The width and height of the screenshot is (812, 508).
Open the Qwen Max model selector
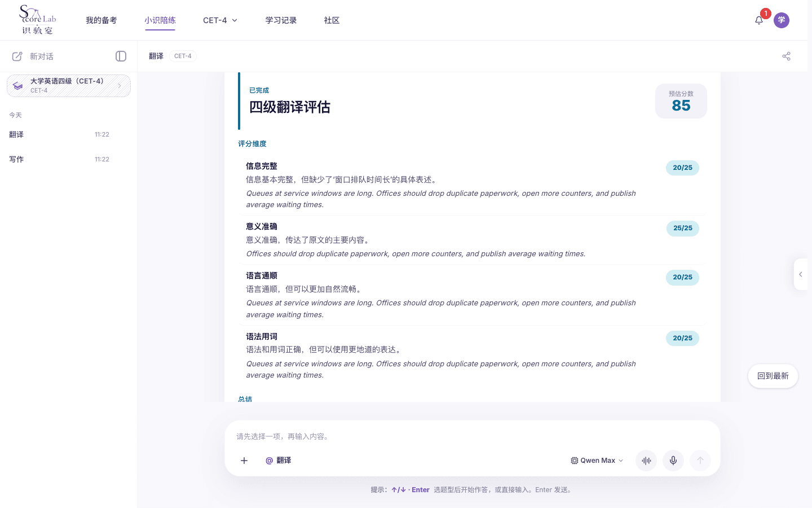coord(597,461)
